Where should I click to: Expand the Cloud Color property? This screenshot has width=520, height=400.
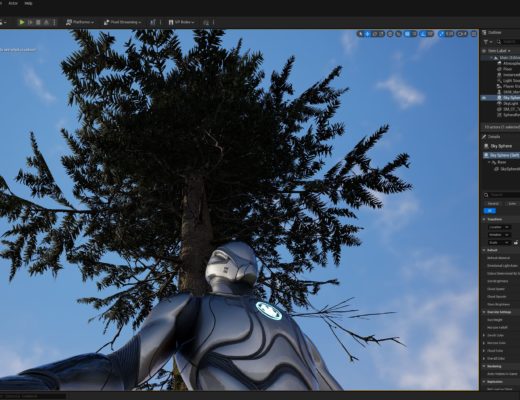(x=484, y=351)
